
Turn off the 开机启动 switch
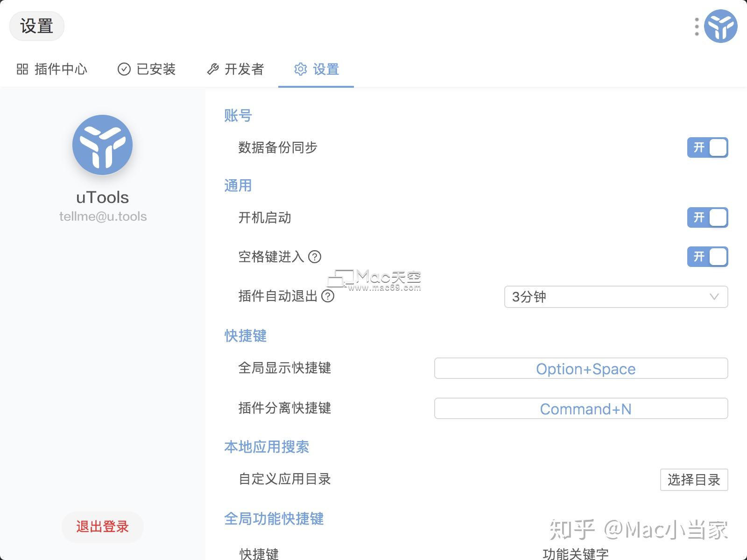tap(708, 217)
